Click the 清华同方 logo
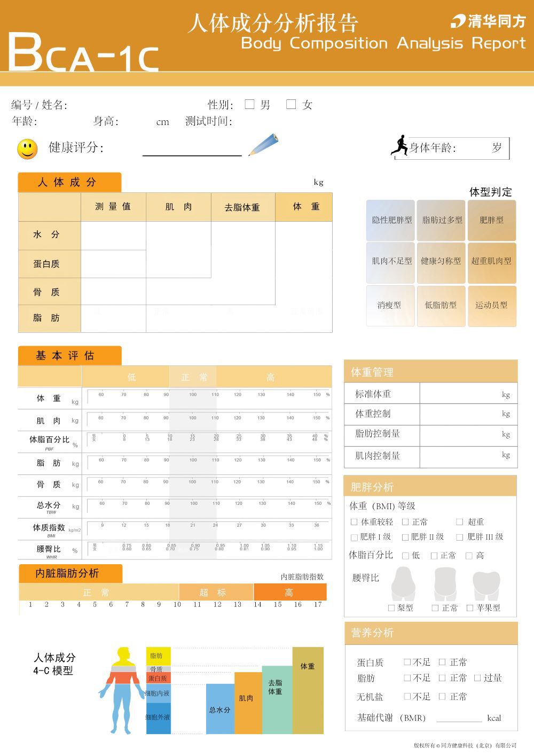The height and width of the screenshot is (756, 534). (x=488, y=21)
